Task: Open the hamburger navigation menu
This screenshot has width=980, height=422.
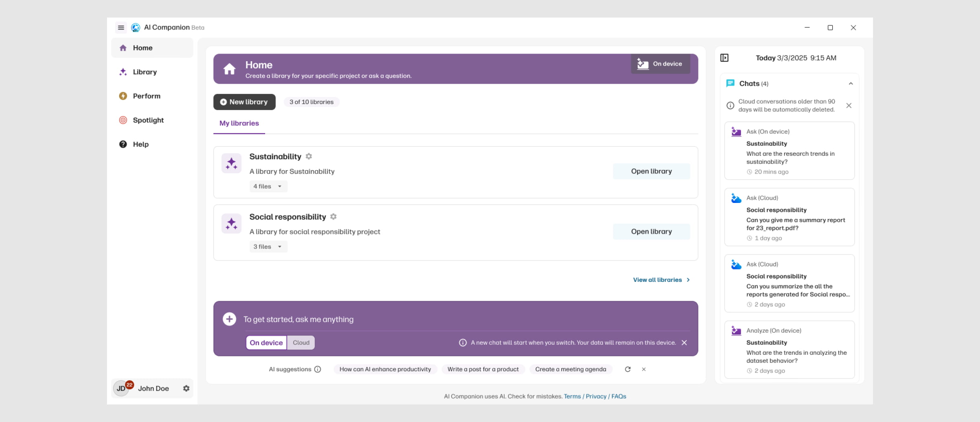Action: (121, 27)
